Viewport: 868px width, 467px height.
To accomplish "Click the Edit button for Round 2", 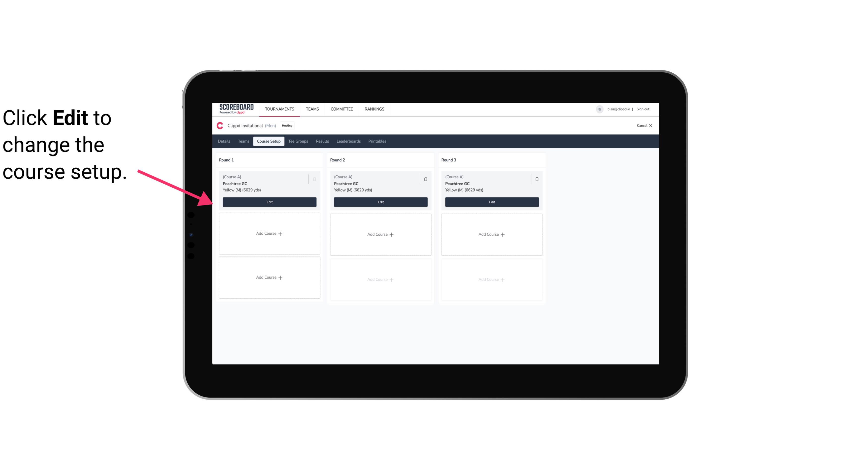I will (x=380, y=202).
